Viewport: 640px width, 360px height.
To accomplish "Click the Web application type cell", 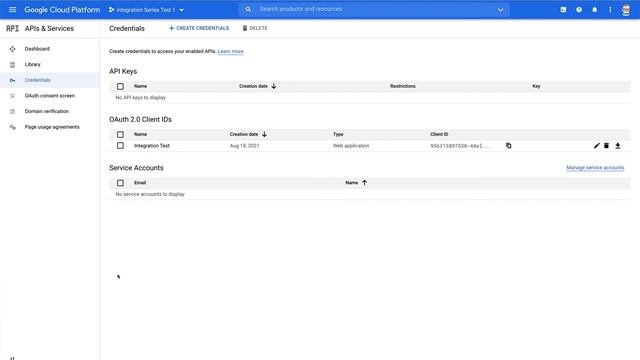I will tap(351, 146).
